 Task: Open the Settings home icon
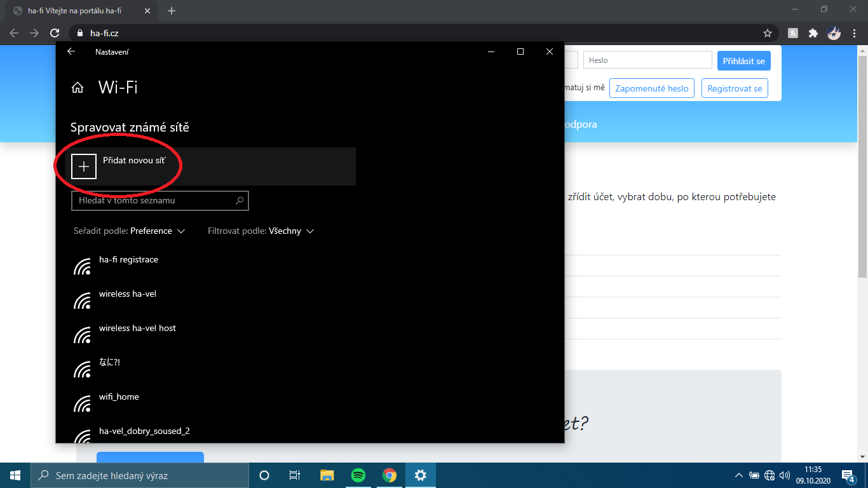[78, 88]
